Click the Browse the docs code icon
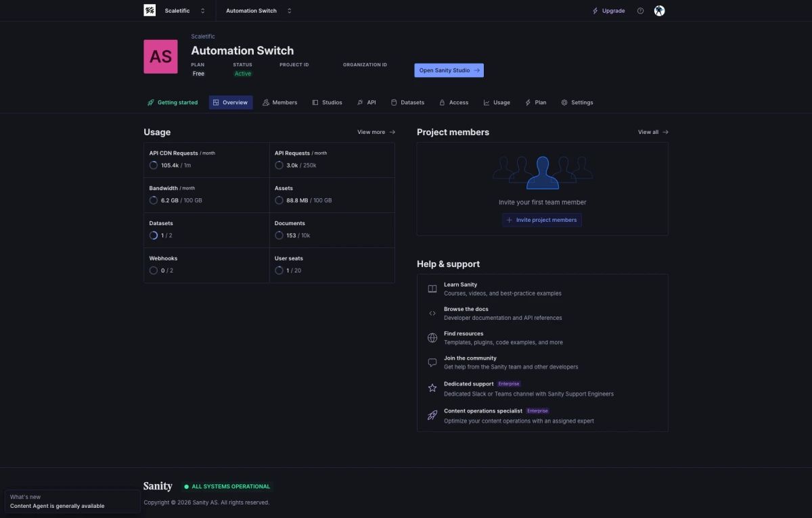The height and width of the screenshot is (518, 812). click(432, 313)
